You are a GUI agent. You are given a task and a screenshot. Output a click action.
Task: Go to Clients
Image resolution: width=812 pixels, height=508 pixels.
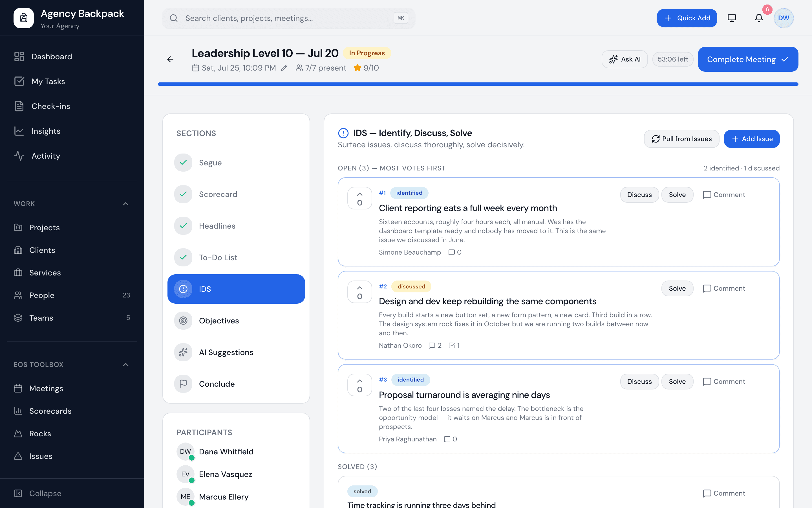72,250
